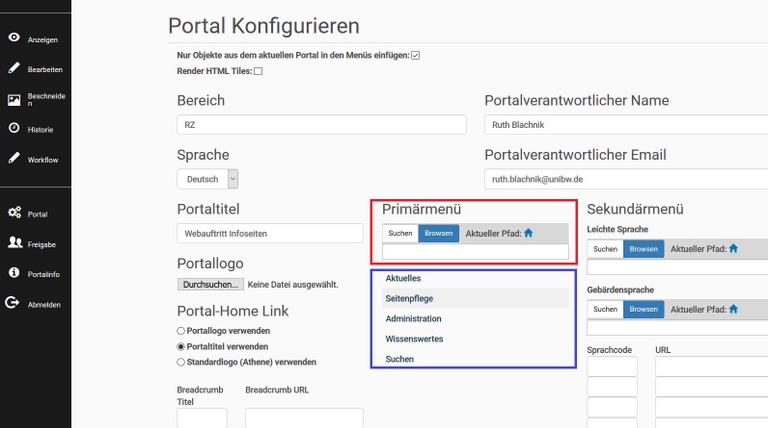Click the Abmelden logout icon

pos(12,303)
